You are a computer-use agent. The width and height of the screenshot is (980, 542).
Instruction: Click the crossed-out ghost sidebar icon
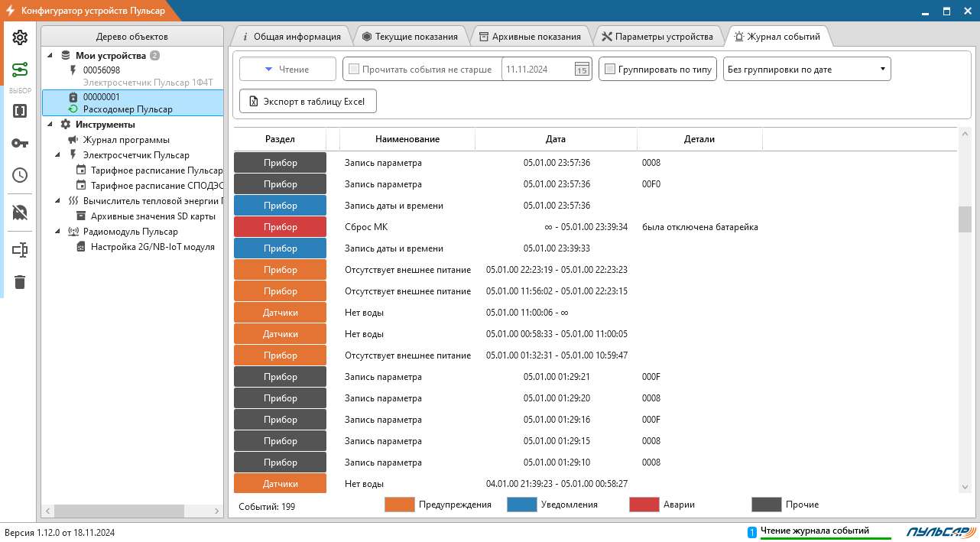(x=20, y=213)
